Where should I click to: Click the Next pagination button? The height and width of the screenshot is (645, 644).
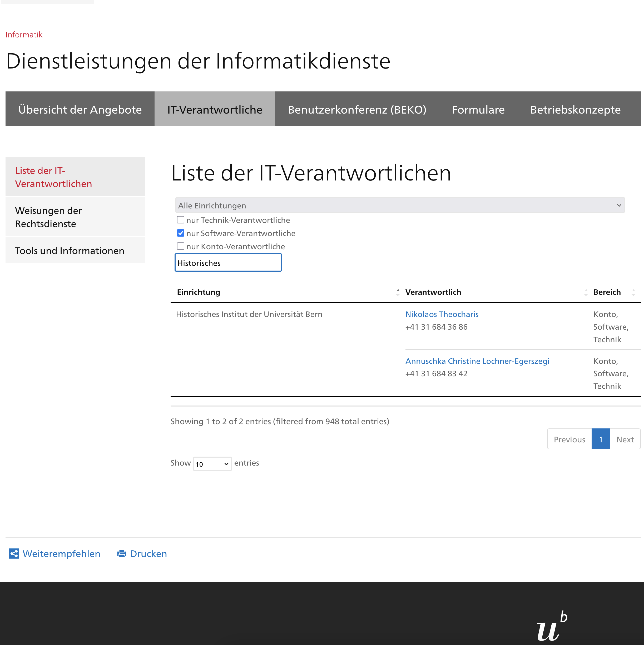625,439
